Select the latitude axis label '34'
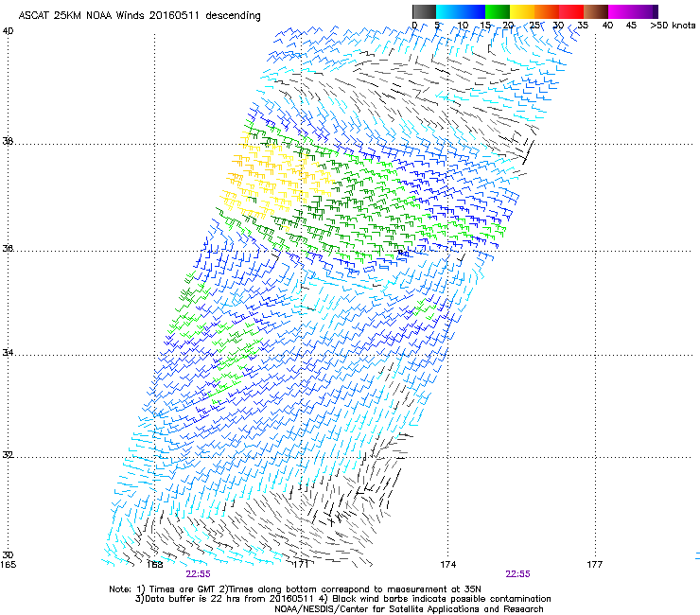The width and height of the screenshot is (700, 615). (x=8, y=353)
